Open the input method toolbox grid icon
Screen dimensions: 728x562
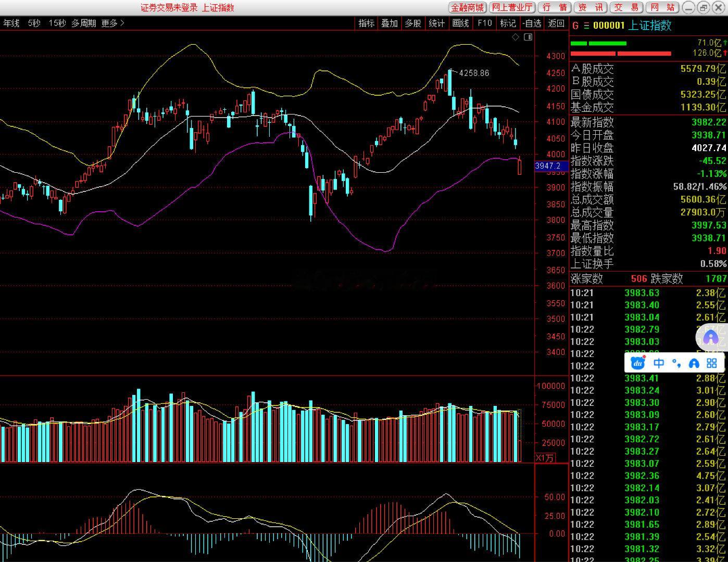coord(712,363)
